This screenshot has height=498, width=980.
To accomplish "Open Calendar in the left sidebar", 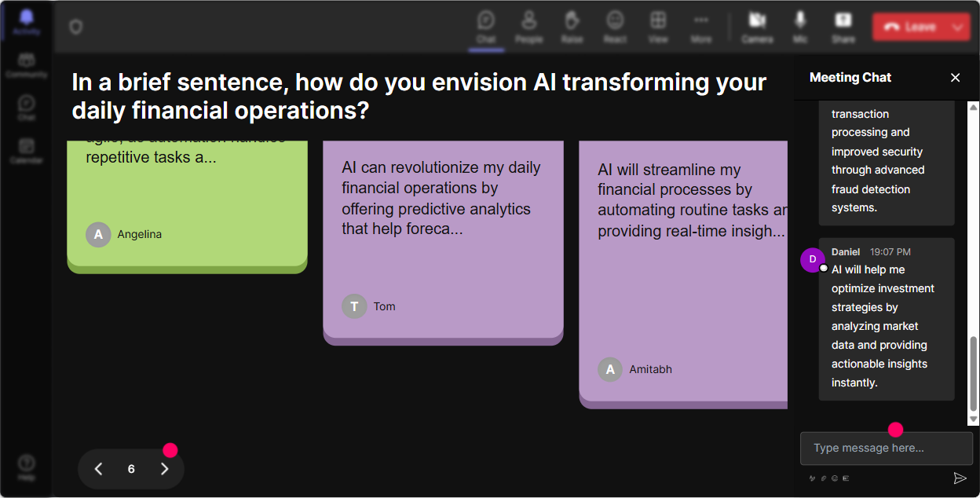I will click(26, 150).
